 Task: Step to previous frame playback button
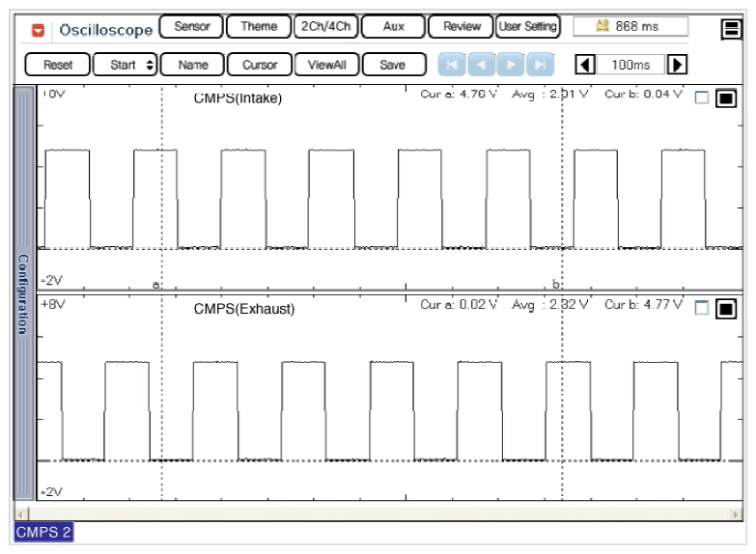[x=481, y=66]
